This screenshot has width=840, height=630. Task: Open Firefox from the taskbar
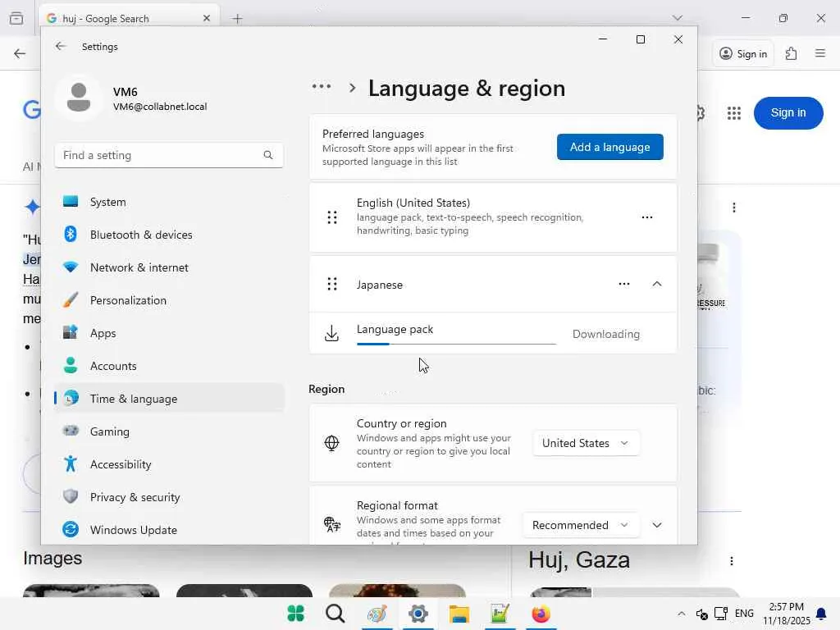point(541,614)
